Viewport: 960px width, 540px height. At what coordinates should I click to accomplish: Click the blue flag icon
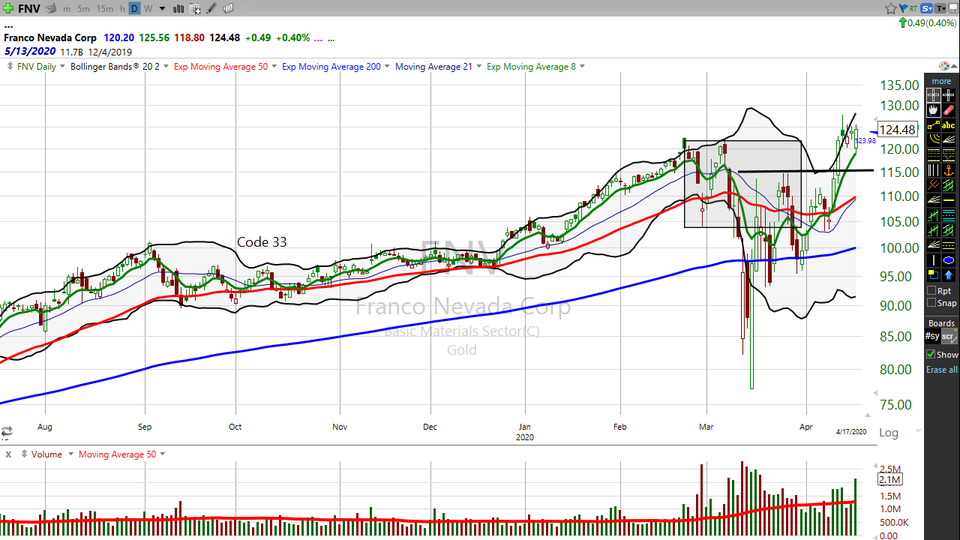click(x=903, y=8)
